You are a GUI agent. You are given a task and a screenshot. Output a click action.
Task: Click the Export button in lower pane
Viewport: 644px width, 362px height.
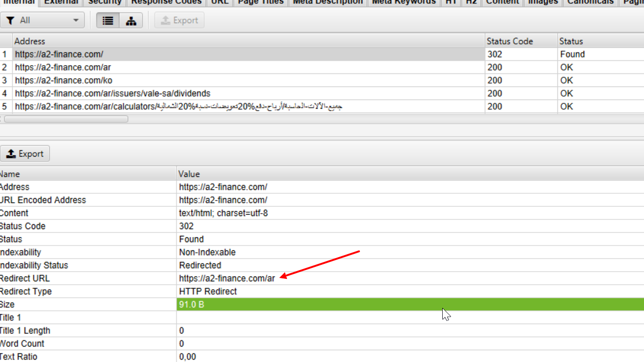[x=25, y=154]
